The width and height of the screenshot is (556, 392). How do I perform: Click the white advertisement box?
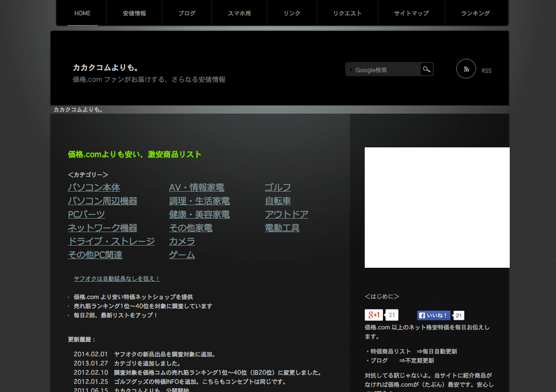tap(437, 208)
